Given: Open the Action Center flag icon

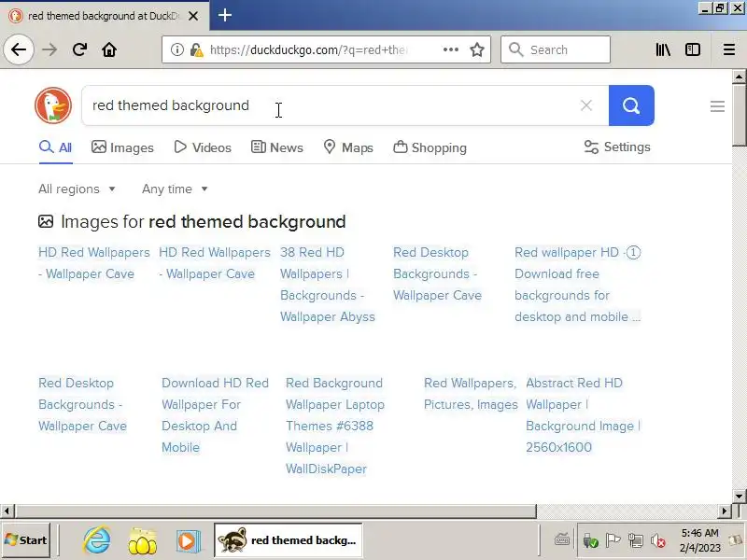Looking at the screenshot, I should click(613, 540).
